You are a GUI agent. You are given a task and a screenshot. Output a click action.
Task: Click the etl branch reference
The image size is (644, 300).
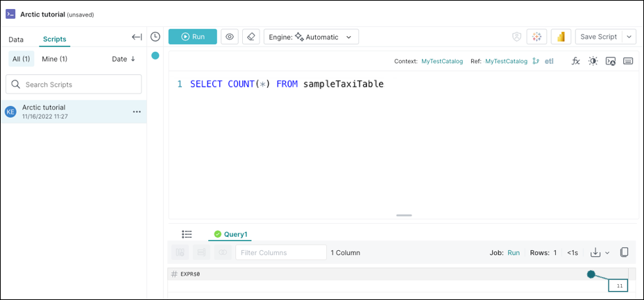(549, 61)
